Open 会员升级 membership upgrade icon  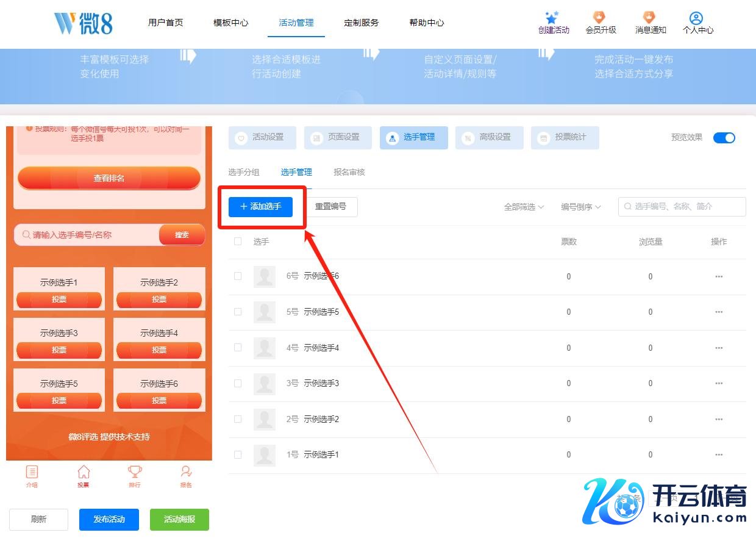pos(600,18)
